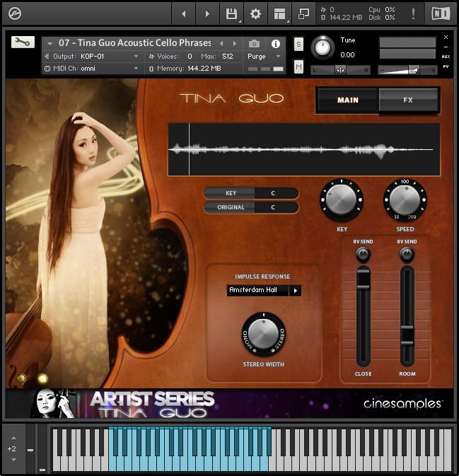Select next instrument arrow beside title
459x476 pixels.
tap(234, 44)
